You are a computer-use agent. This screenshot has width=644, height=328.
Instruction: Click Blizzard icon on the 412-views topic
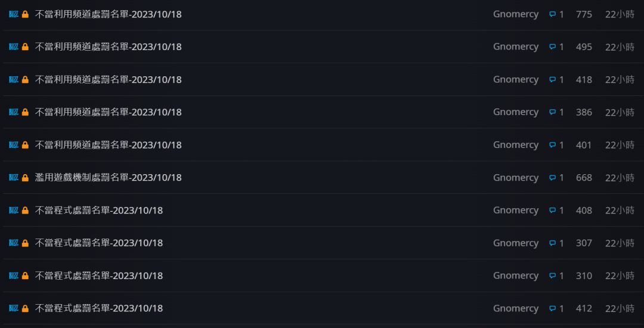click(x=14, y=308)
